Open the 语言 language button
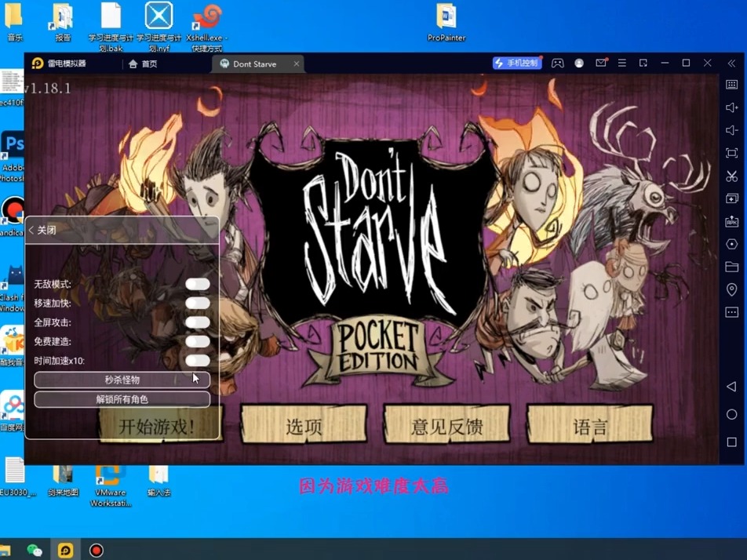Screen dimensions: 747x560 (x=590, y=425)
